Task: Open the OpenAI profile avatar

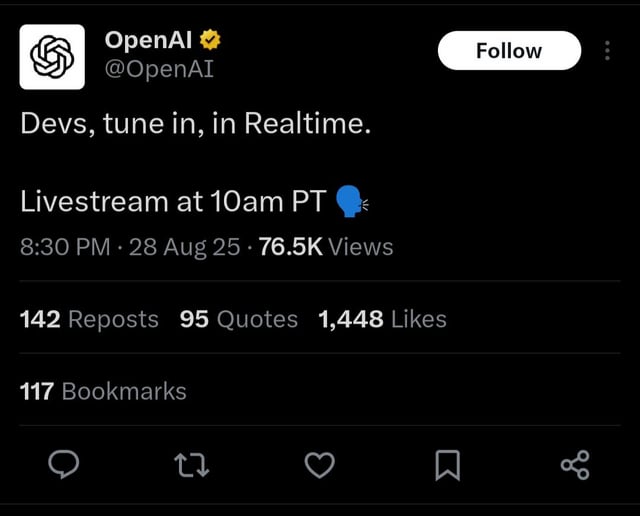Action: [x=52, y=57]
